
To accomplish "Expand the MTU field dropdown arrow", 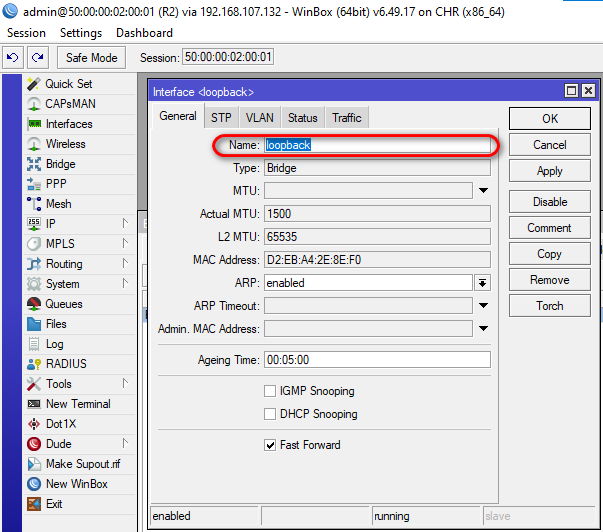I will [x=482, y=190].
